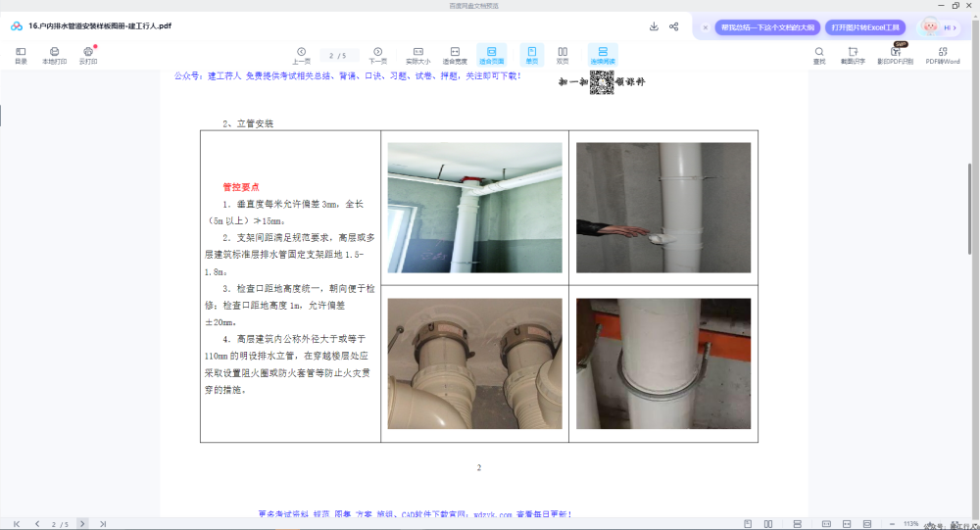The height and width of the screenshot is (530, 980).
Task: Click the zoom out minus in status bar
Action: (892, 524)
